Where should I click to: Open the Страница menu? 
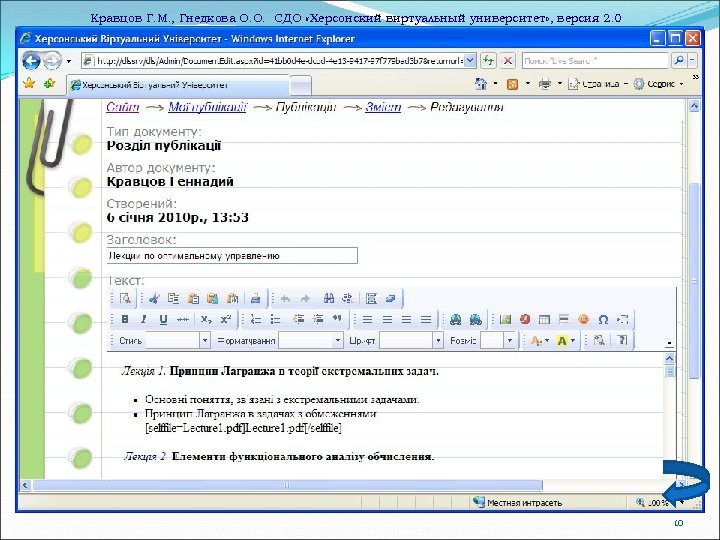[x=597, y=84]
